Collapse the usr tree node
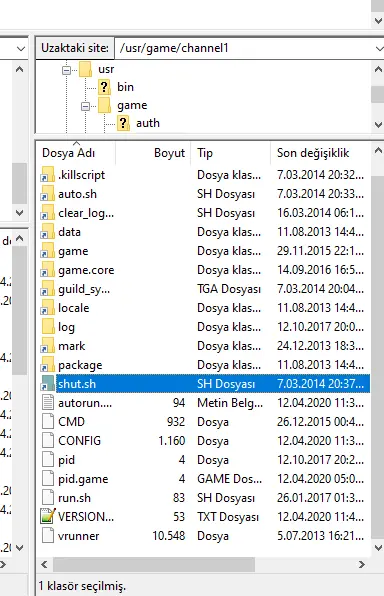 point(67,70)
